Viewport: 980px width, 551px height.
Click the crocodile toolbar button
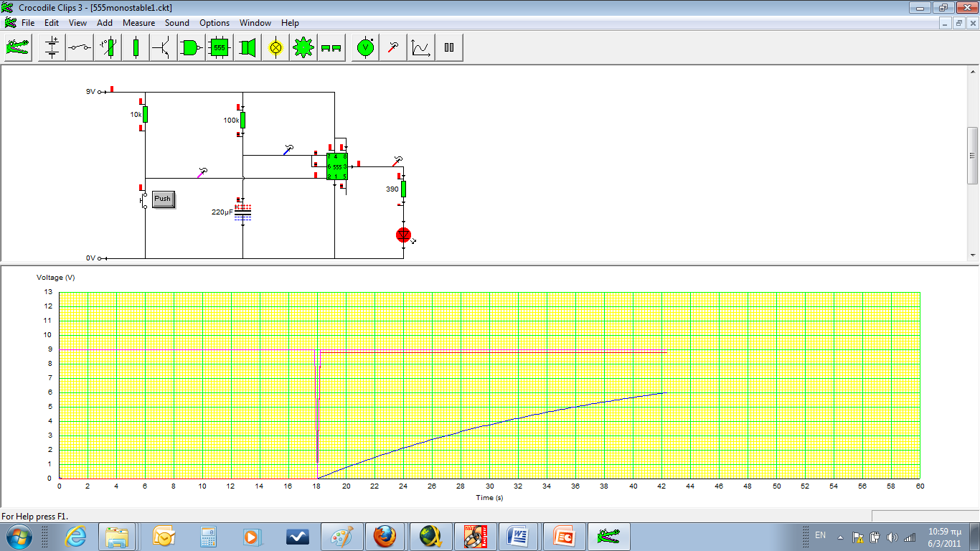[19, 48]
